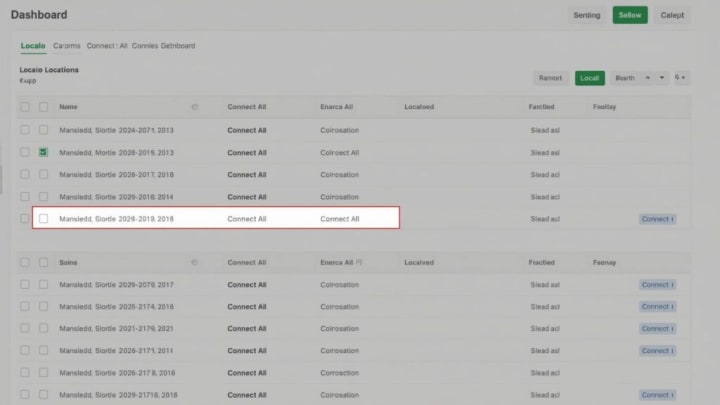
Task: Sort by the Soins column header
Action: 68,263
